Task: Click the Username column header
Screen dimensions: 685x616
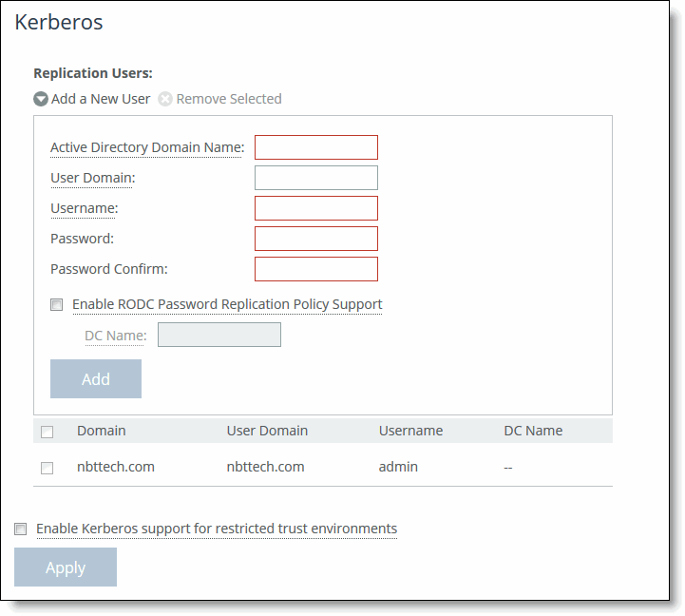Action: 410,431
